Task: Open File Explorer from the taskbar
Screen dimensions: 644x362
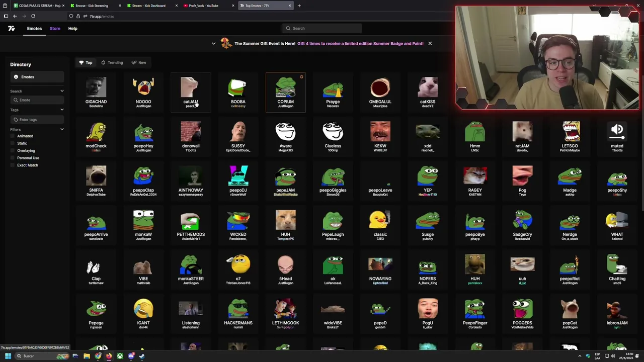Action: 87,356
